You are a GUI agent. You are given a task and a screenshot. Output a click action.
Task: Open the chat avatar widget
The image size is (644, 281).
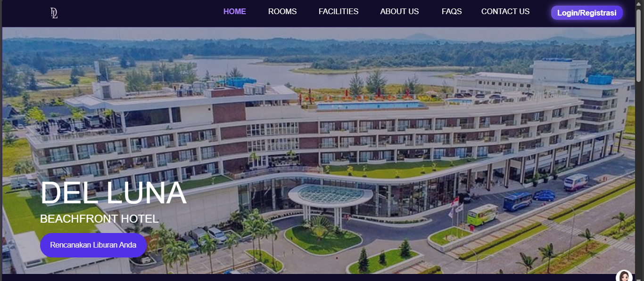(x=624, y=276)
